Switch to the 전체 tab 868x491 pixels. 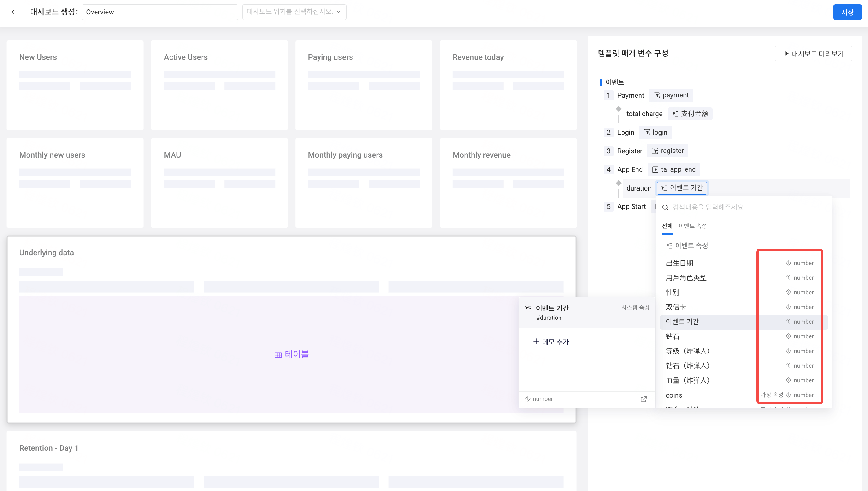coord(667,226)
